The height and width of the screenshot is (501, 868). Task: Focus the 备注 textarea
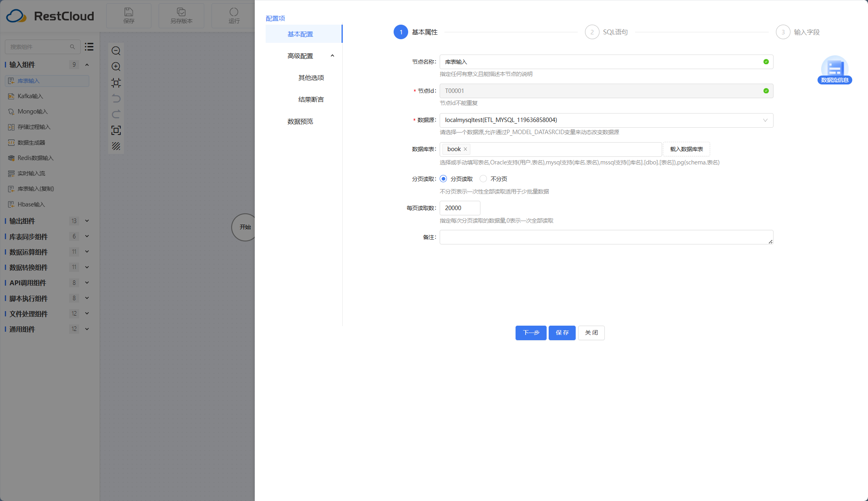click(606, 237)
